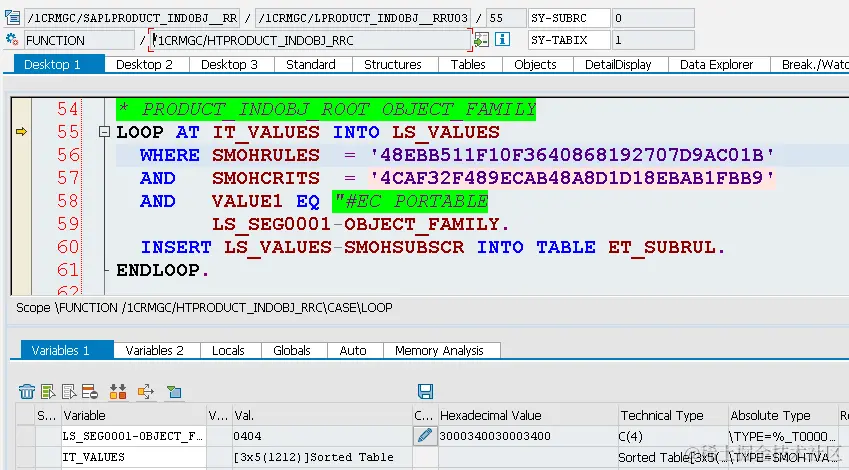Go to the Structures tab
849x470 pixels.
pos(393,64)
